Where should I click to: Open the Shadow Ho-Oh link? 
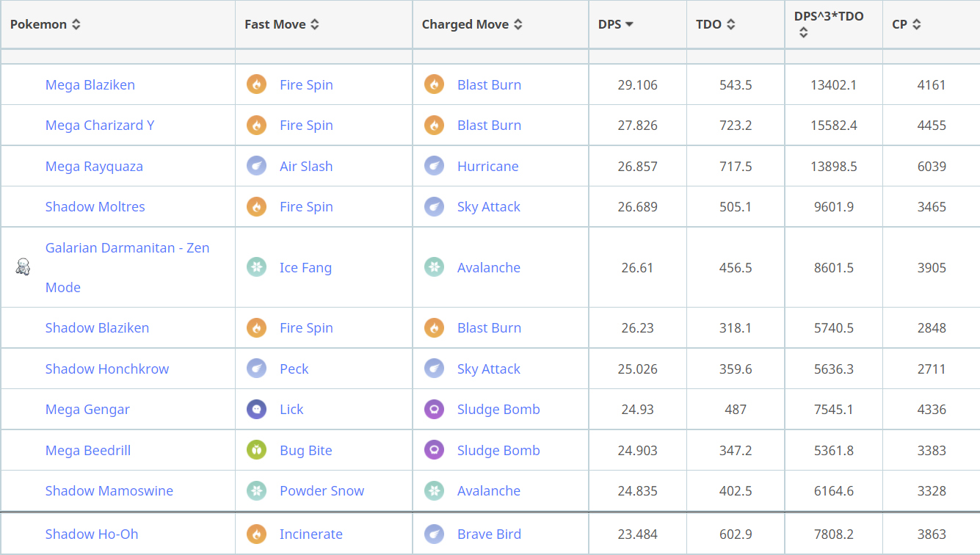92,534
